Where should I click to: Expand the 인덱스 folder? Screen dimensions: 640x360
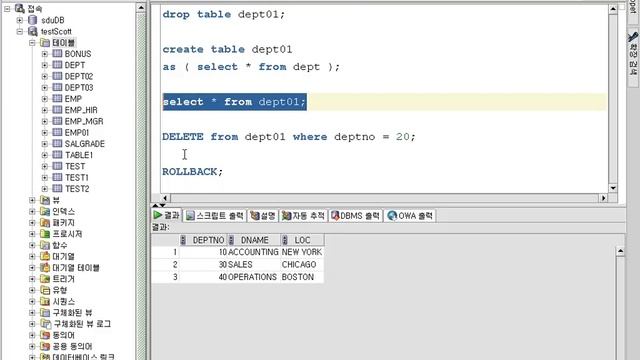pyautogui.click(x=32, y=211)
